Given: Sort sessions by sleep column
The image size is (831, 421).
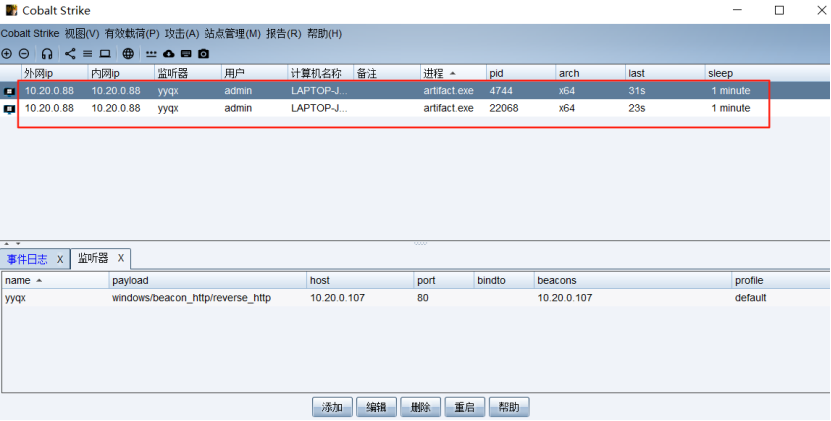Looking at the screenshot, I should click(767, 73).
